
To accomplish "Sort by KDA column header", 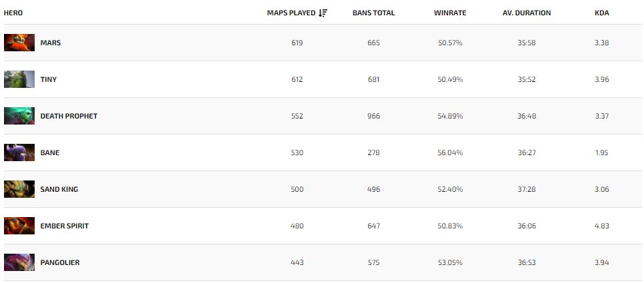I will [x=601, y=13].
